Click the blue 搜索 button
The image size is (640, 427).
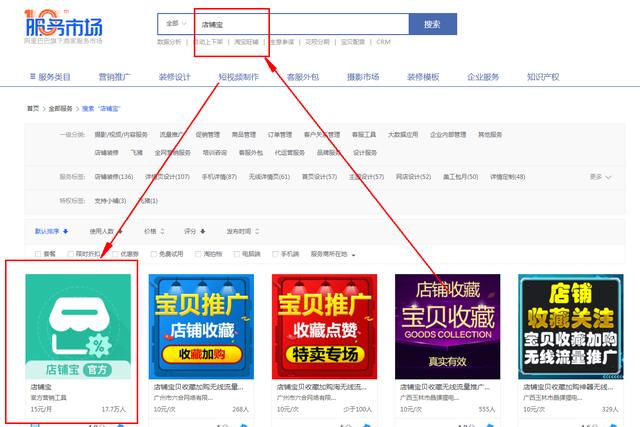pyautogui.click(x=433, y=24)
